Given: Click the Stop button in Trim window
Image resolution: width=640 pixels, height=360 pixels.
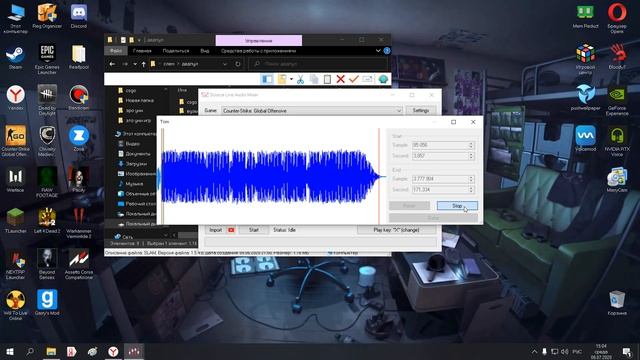Looking at the screenshot, I should (457, 206).
